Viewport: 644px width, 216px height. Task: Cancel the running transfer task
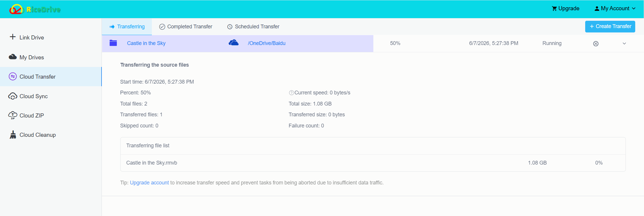[596, 44]
